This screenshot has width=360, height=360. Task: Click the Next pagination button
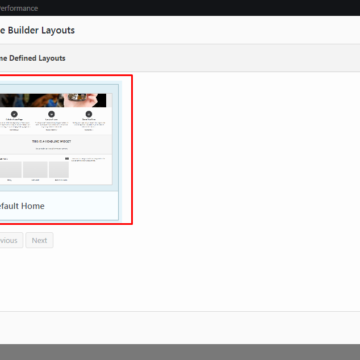(x=39, y=240)
